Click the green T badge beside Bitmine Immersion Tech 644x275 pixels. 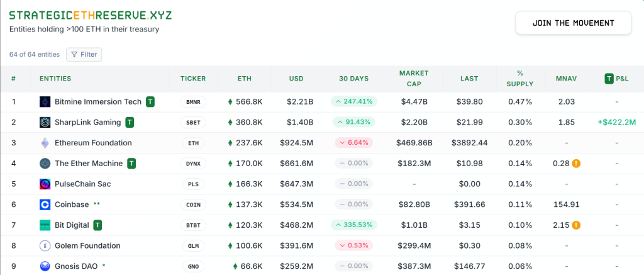pos(150,102)
